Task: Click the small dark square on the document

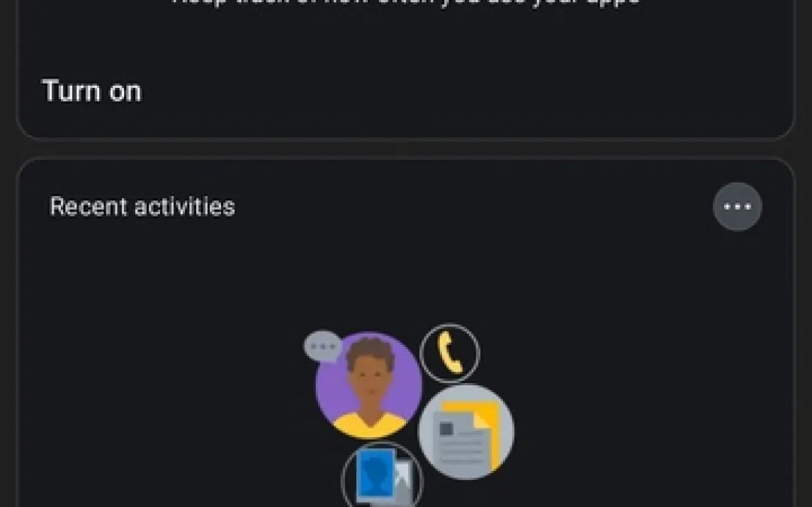Action: coord(446,429)
